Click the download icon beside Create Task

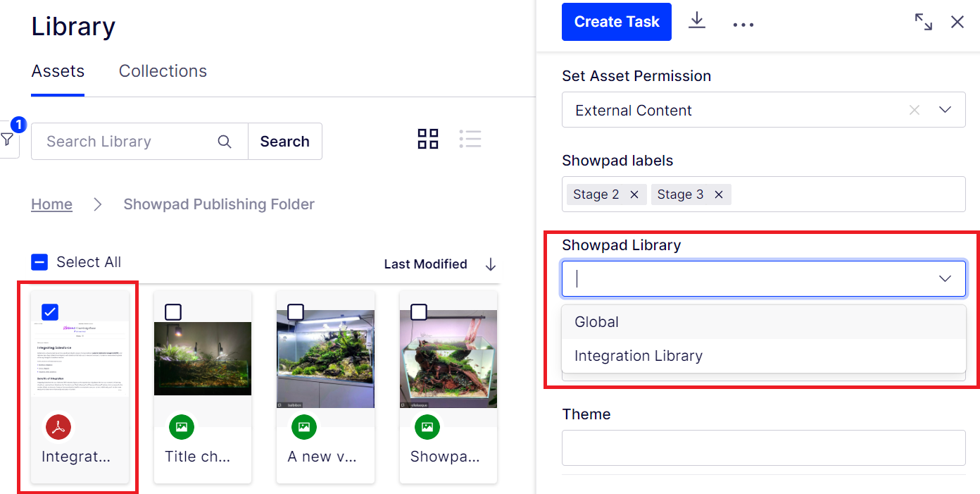coord(696,21)
